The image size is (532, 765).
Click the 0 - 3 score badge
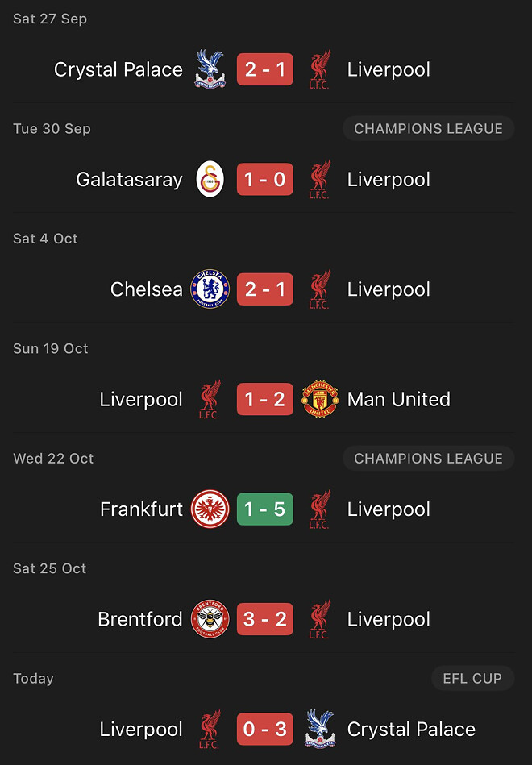[x=265, y=730]
